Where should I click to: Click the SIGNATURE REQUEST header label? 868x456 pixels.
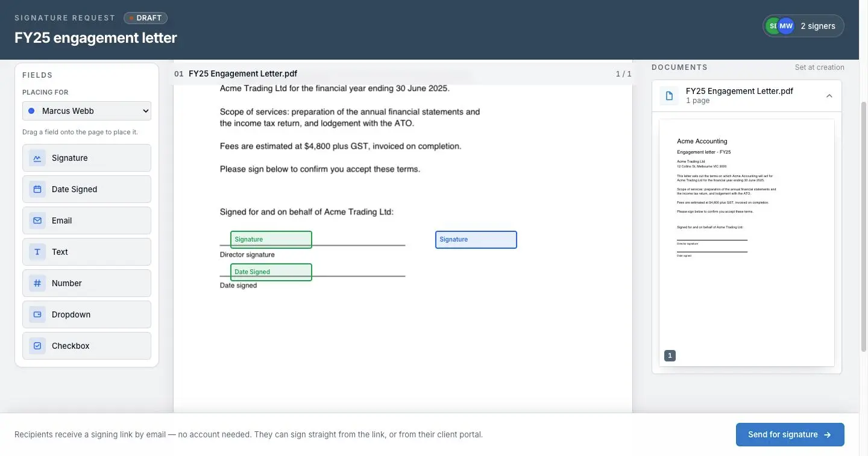click(64, 18)
